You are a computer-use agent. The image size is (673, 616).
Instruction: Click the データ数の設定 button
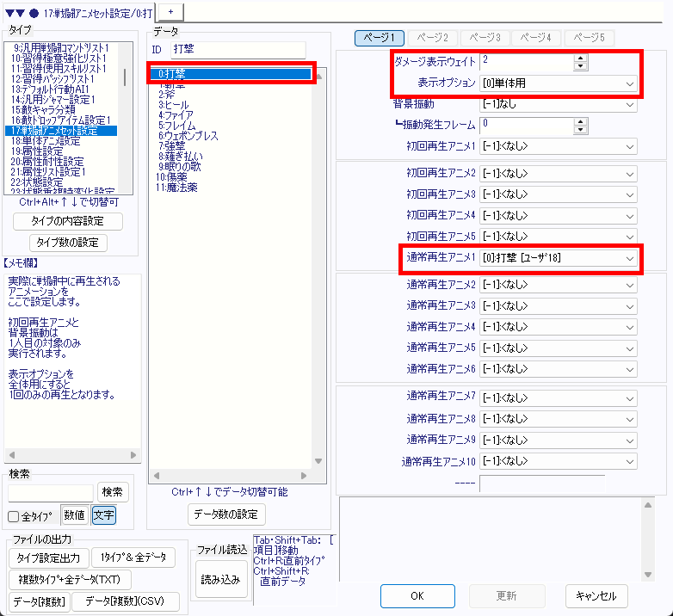226,514
